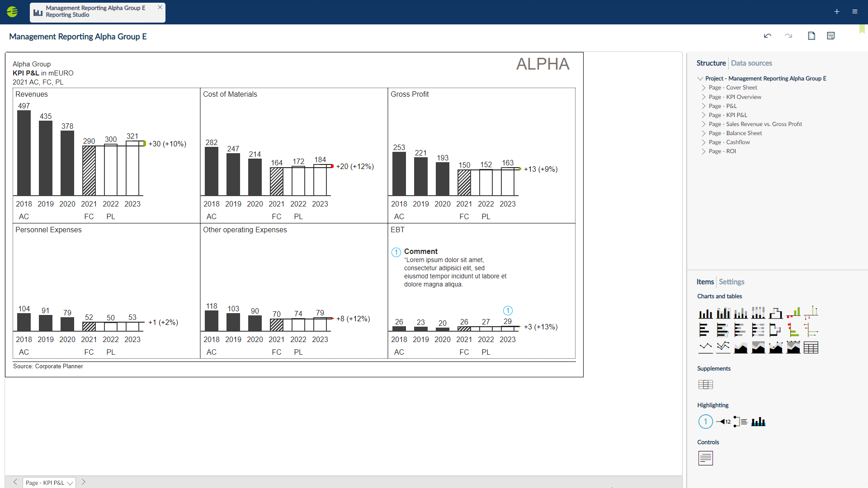Undo the last action
The image size is (868, 488).
click(x=767, y=36)
